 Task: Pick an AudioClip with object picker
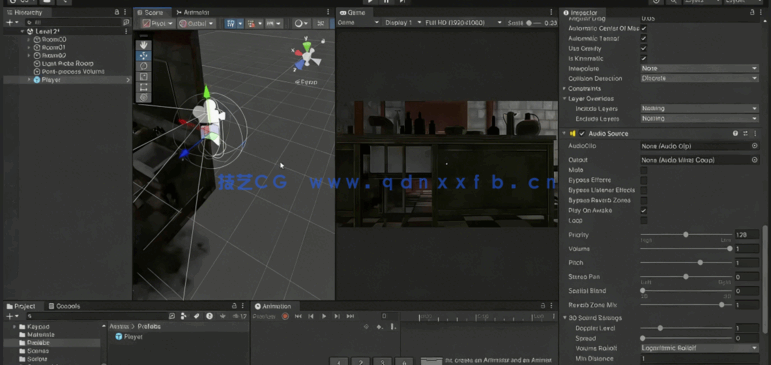[754, 146]
